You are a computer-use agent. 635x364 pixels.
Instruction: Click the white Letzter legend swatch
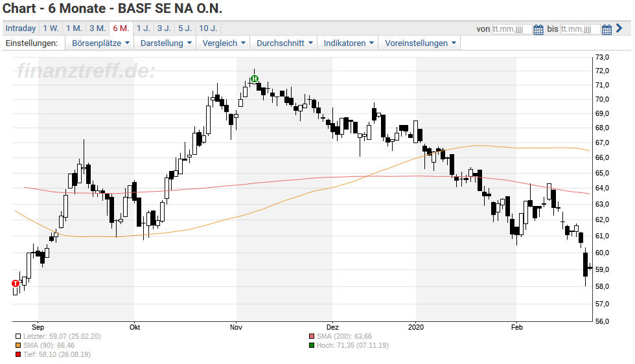[x=18, y=336]
